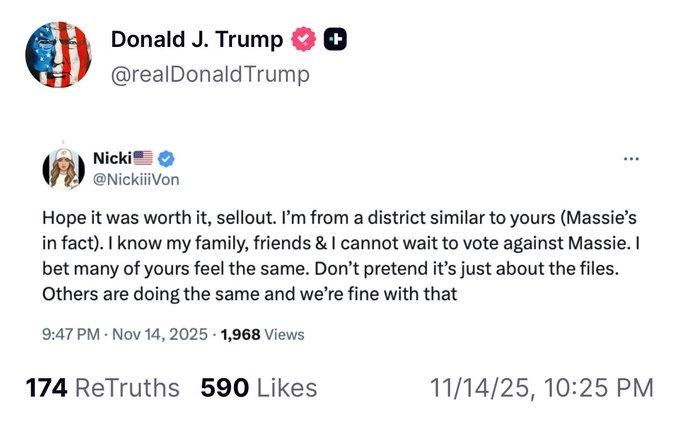Click the Donald J. Trump display name
The height and width of the screenshot is (423, 680).
click(x=197, y=40)
